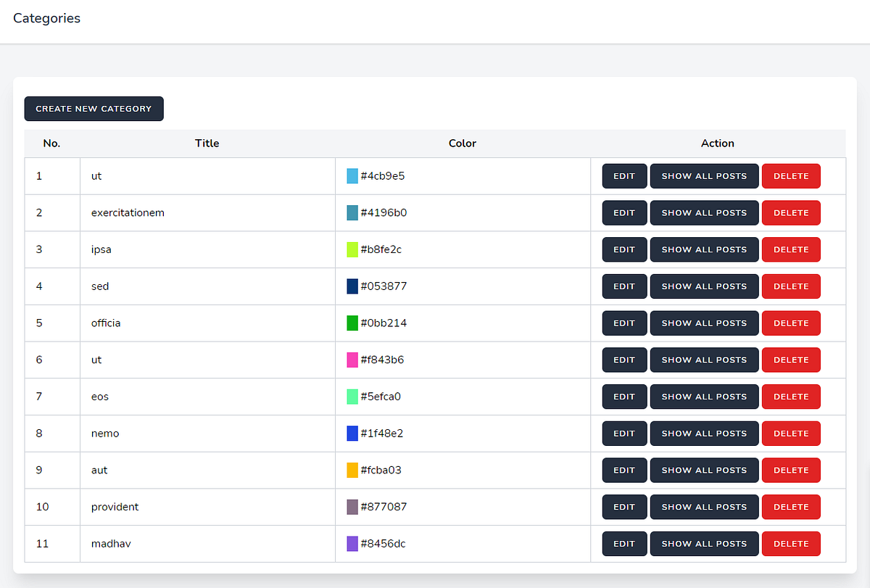Image resolution: width=870 pixels, height=588 pixels.
Task: Open the Categories page heading
Action: pyautogui.click(x=46, y=18)
